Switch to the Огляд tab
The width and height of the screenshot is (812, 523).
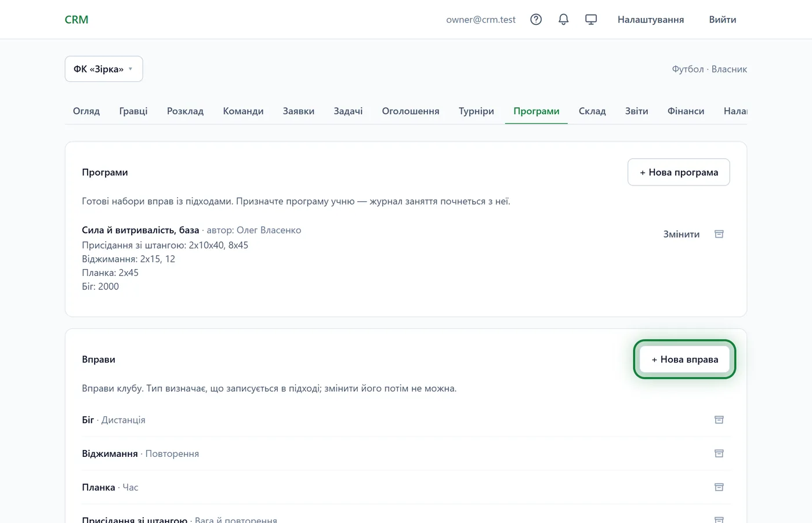(x=86, y=111)
